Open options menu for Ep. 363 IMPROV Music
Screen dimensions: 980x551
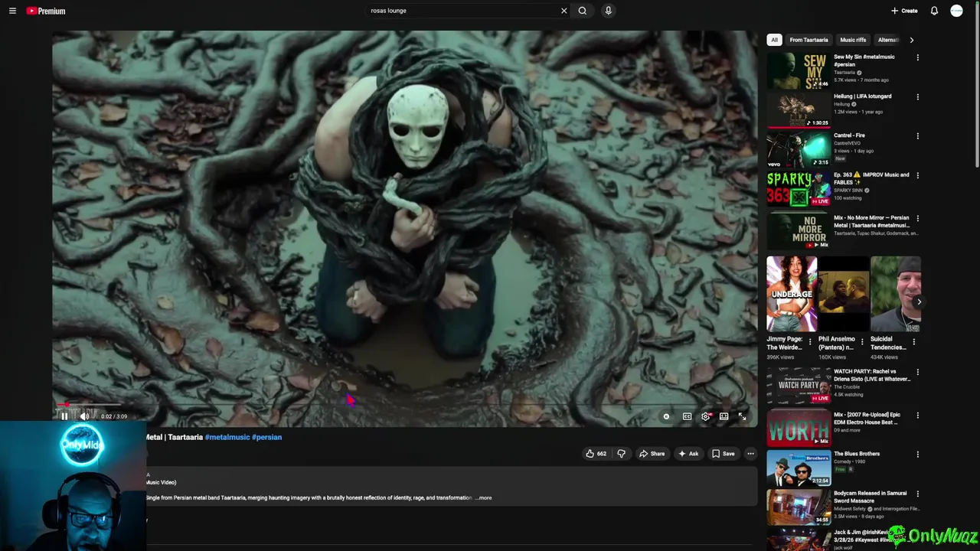(917, 175)
